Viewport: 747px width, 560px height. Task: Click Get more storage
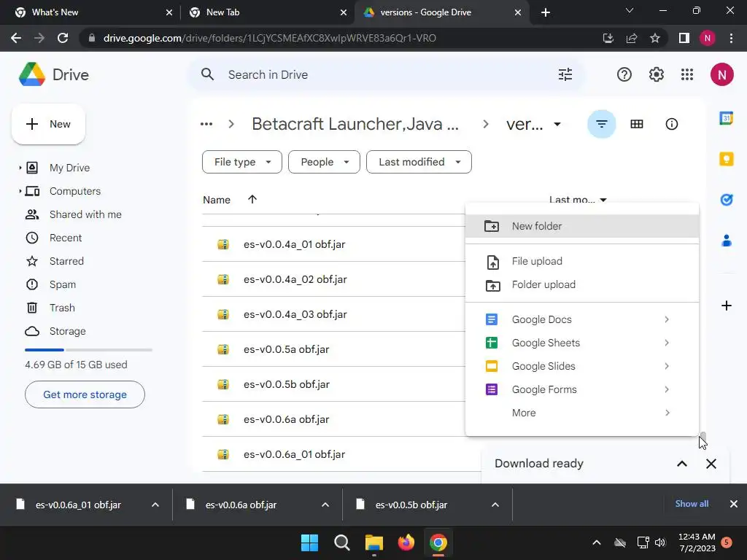coord(85,394)
